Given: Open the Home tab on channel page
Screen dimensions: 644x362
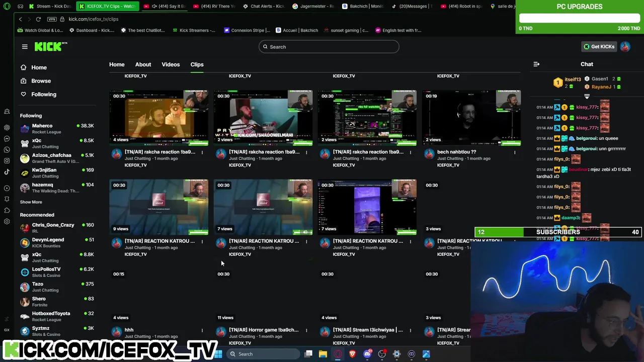Looking at the screenshot, I should point(117,64).
